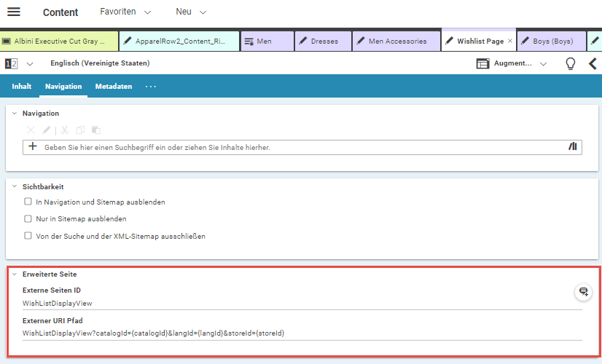Click the back arrow chevron at right
The height and width of the screenshot is (364, 602).
[593, 63]
